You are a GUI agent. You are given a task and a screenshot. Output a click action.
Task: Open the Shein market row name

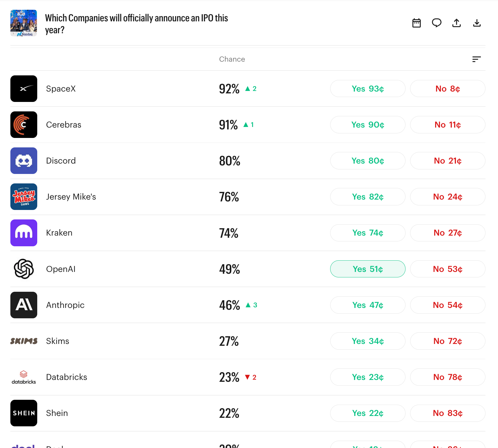[x=57, y=413]
